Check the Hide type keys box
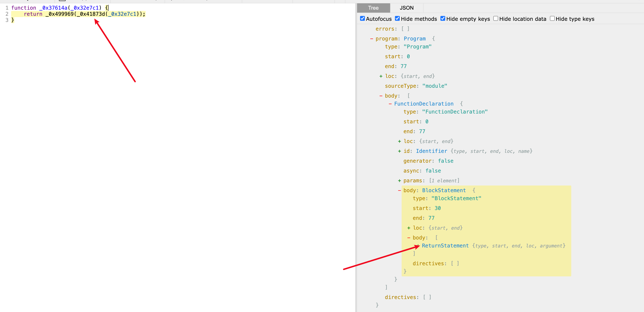This screenshot has width=644, height=312. (552, 19)
